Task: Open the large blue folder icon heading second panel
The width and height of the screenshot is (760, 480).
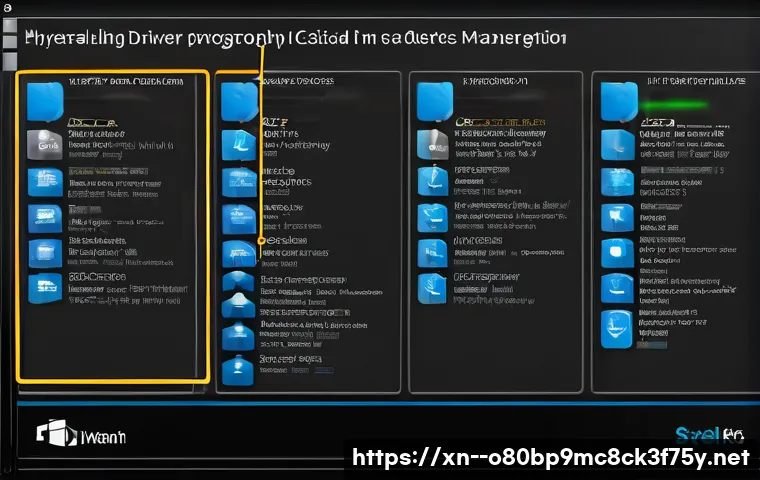Action: click(x=239, y=101)
